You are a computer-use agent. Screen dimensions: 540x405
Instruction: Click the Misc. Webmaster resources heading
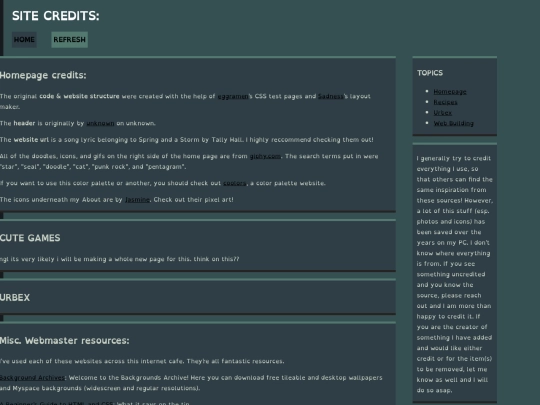click(65, 341)
